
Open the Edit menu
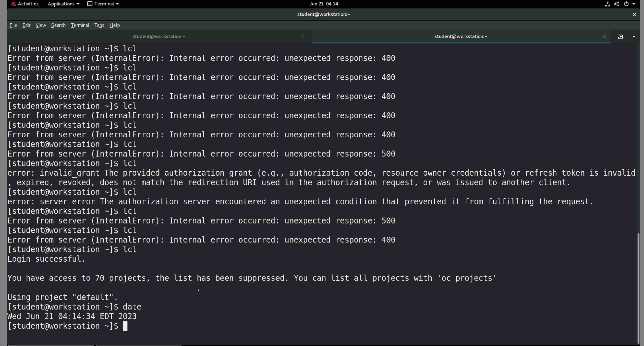(x=26, y=25)
